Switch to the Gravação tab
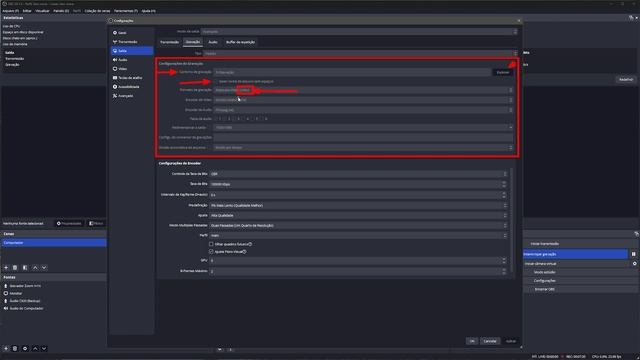640x360 pixels. 193,42
